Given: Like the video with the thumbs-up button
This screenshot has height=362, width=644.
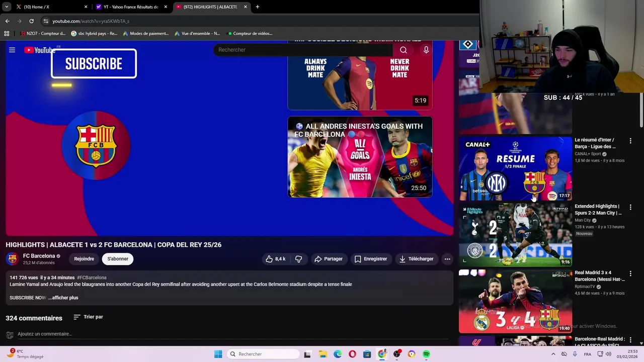Looking at the screenshot, I should click(x=276, y=259).
